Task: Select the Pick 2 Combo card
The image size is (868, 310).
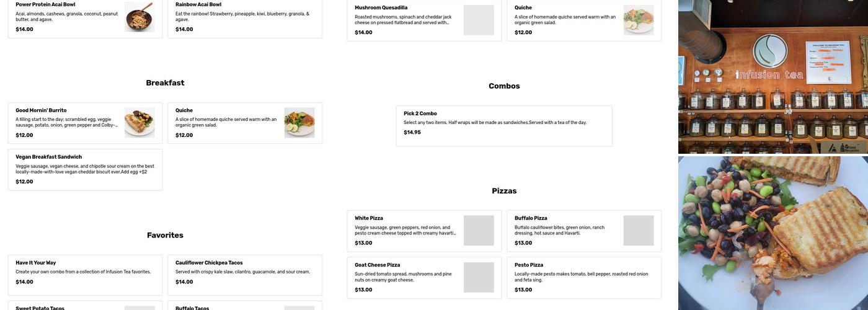Action: pos(503,125)
